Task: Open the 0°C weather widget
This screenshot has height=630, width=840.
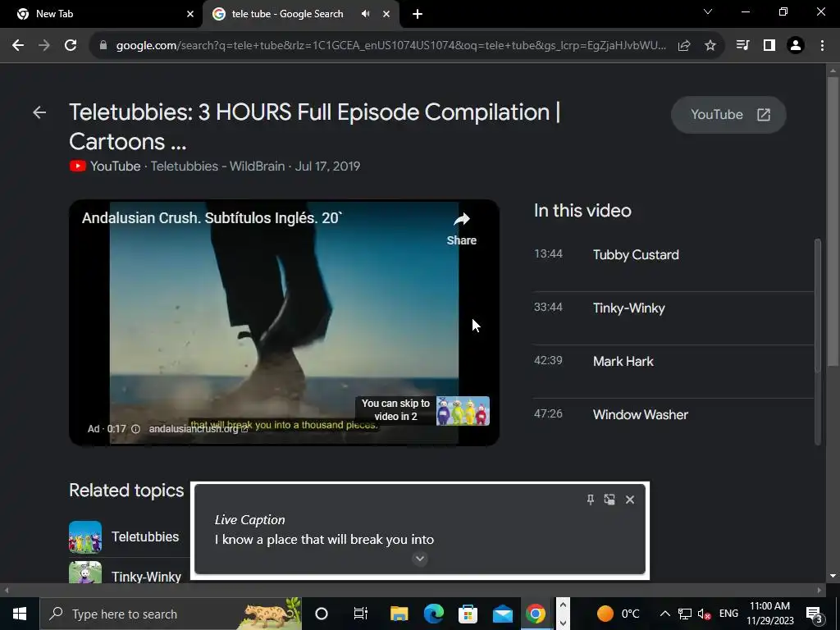Action: click(x=618, y=614)
